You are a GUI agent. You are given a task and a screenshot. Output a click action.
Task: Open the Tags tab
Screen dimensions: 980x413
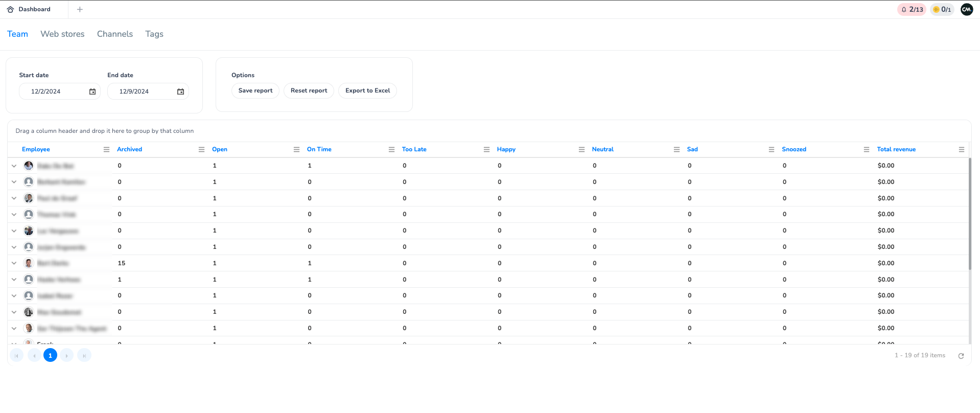click(154, 34)
